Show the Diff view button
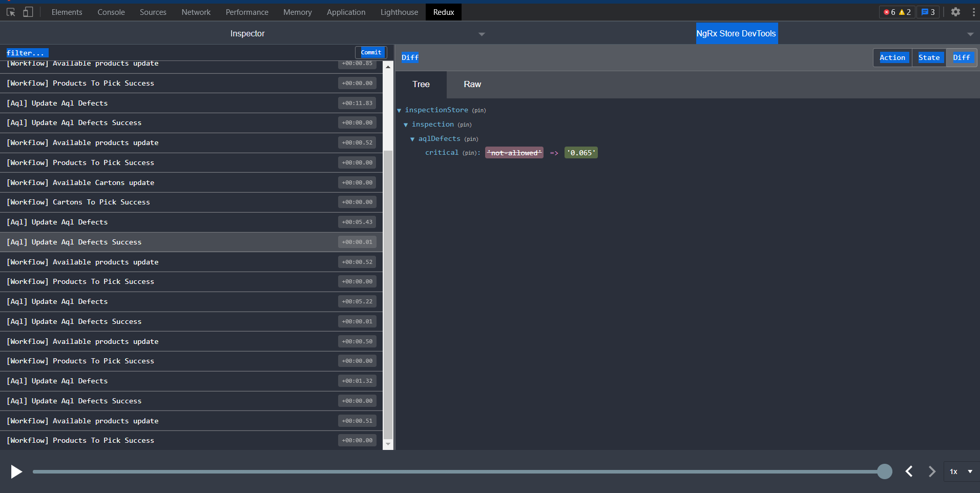The height and width of the screenshot is (493, 980). point(962,57)
